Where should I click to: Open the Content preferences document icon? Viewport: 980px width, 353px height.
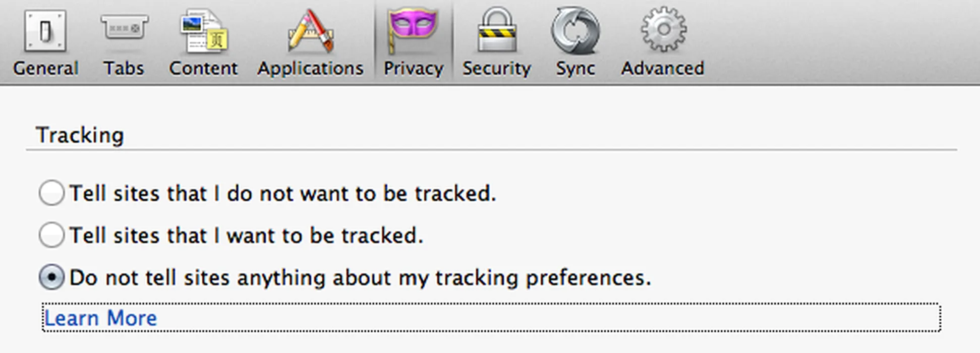tap(204, 31)
